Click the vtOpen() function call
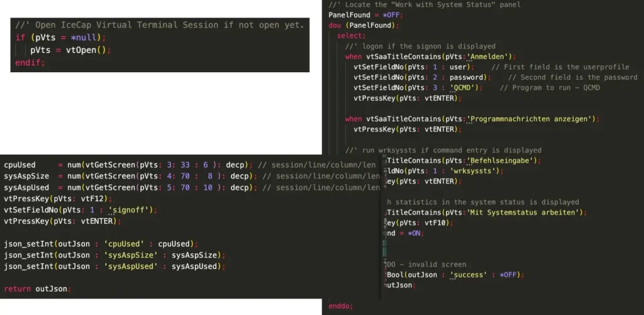Viewport: 644px width, 315px height. (86, 50)
